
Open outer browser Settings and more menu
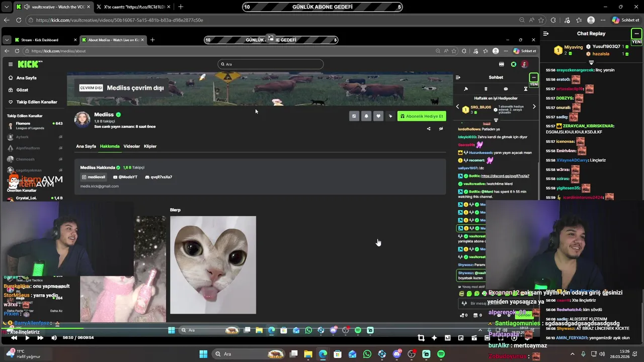click(x=603, y=20)
